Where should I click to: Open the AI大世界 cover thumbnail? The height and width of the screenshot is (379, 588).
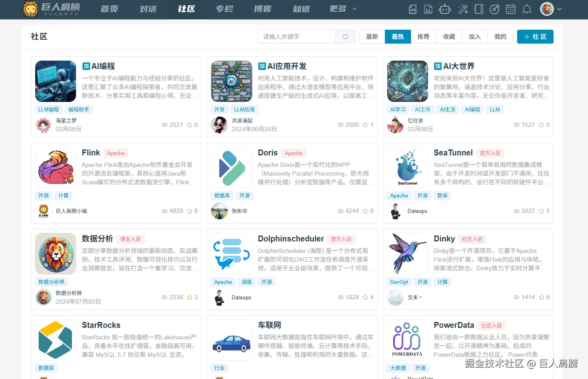click(407, 81)
